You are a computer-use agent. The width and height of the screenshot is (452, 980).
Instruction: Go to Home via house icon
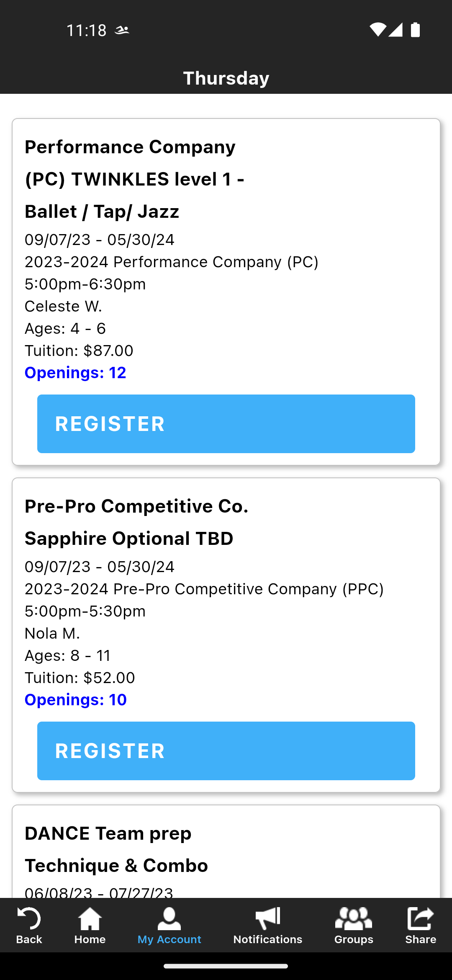coord(90,918)
